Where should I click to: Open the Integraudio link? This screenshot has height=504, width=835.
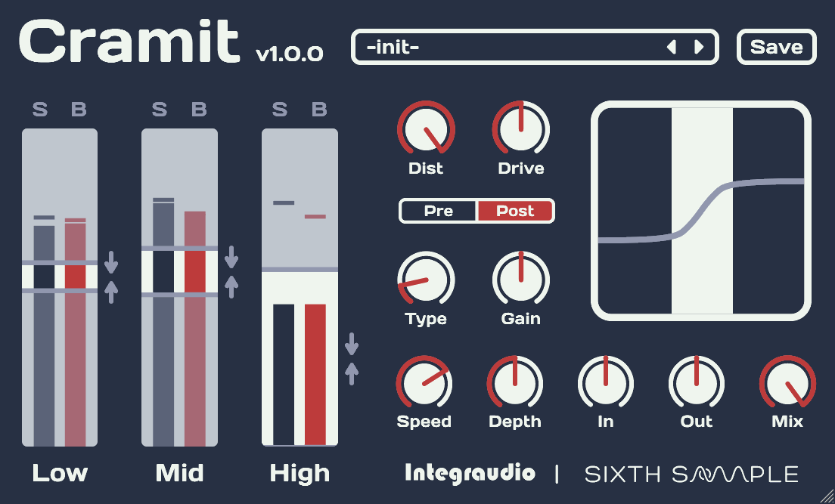tap(470, 474)
